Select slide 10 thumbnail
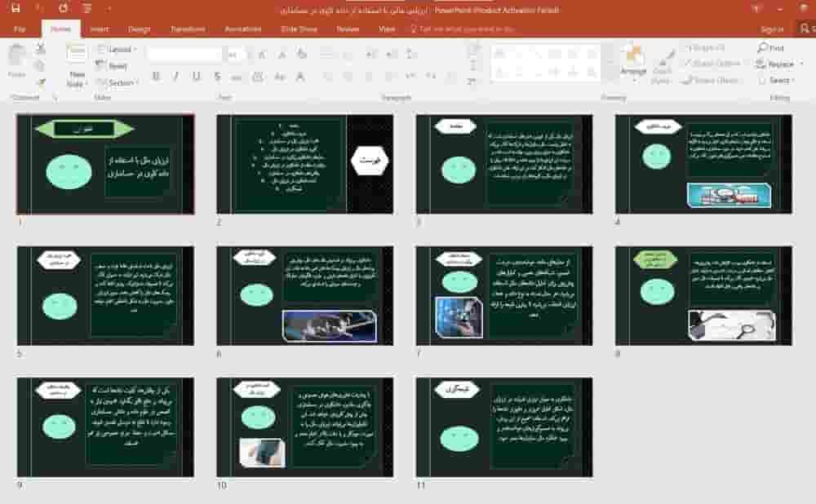Image resolution: width=816 pixels, height=504 pixels. (305, 427)
